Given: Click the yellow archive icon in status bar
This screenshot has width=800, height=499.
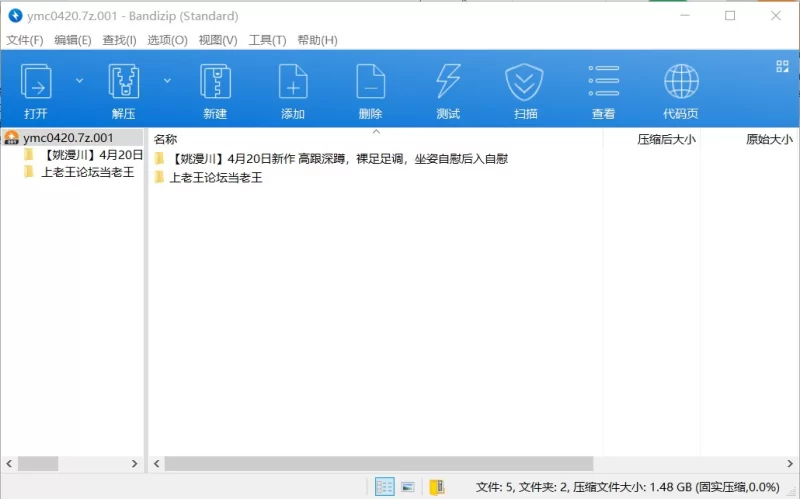Looking at the screenshot, I should [x=437, y=487].
